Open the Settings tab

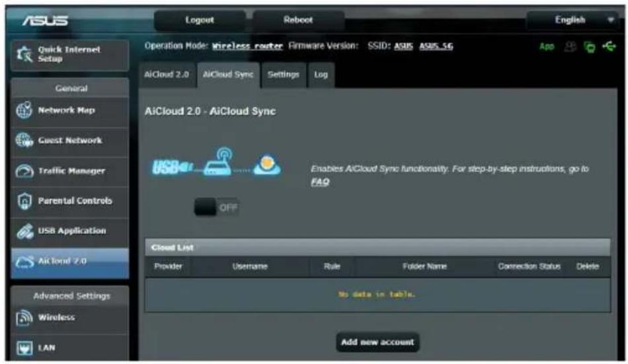(283, 75)
